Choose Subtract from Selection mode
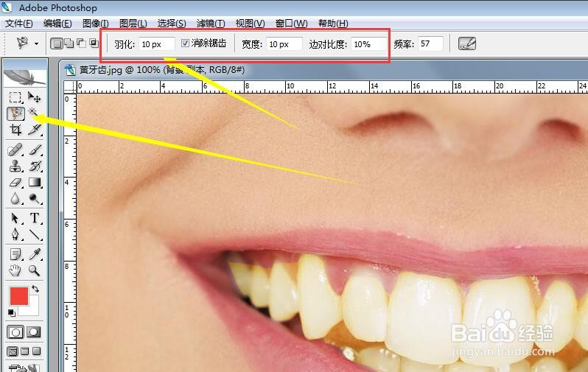 [81, 43]
